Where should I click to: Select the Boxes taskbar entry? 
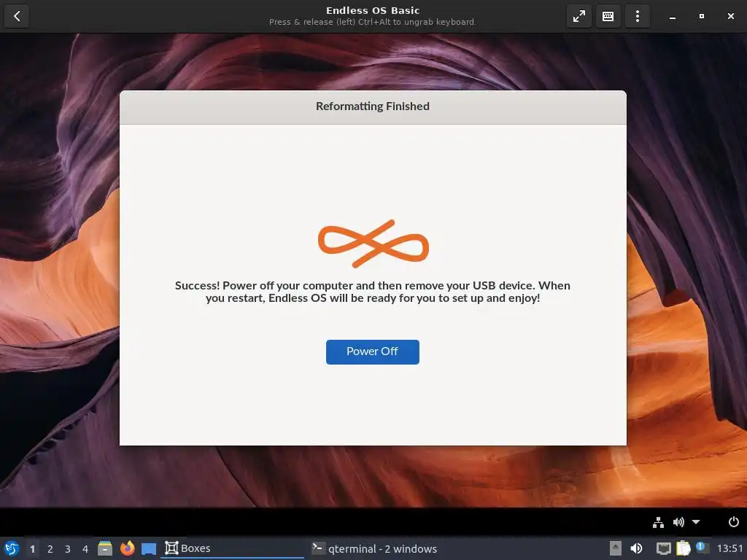[x=233, y=548]
